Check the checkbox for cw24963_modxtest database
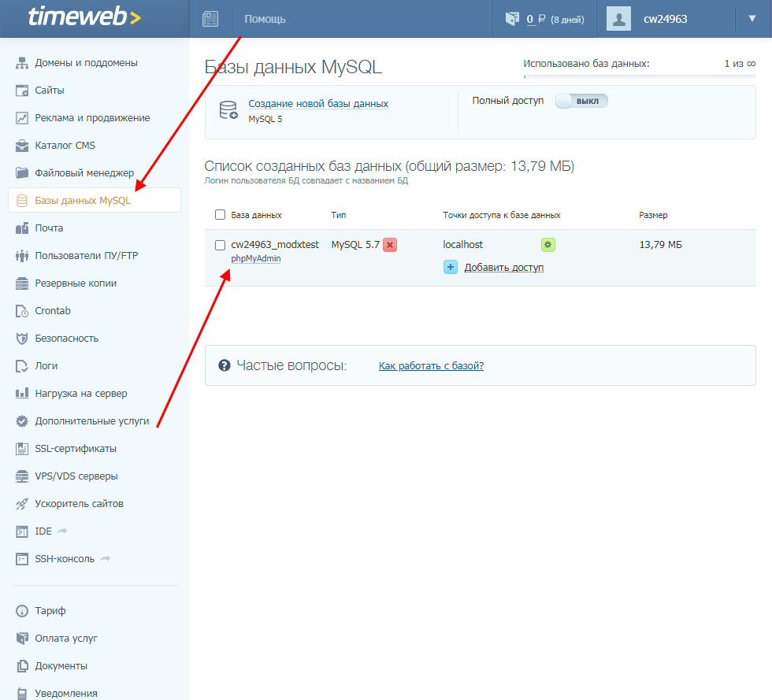Viewport: 772px width, 700px height. point(220,245)
